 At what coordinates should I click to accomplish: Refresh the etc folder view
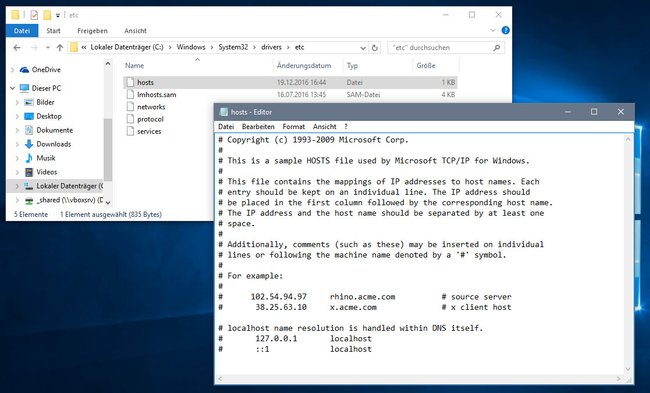pos(374,48)
